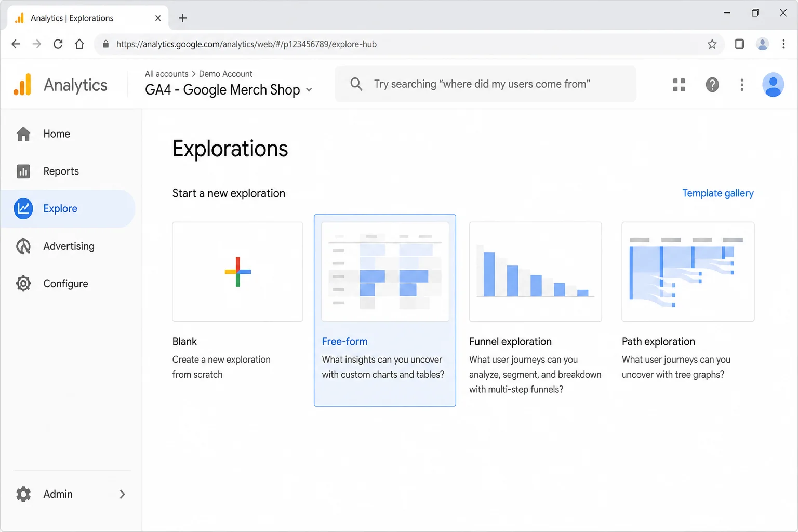The height and width of the screenshot is (532, 798).
Task: Expand the Admin chevron arrow
Action: 123,494
